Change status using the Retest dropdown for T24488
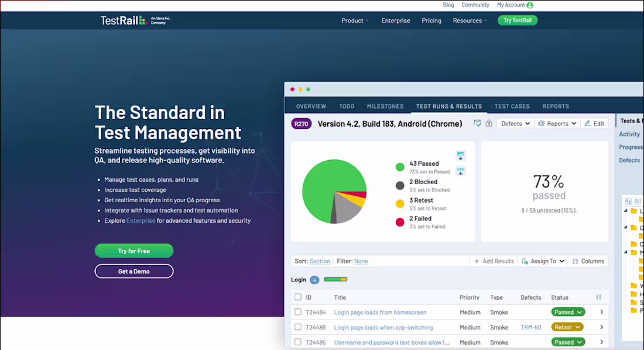 click(x=567, y=327)
